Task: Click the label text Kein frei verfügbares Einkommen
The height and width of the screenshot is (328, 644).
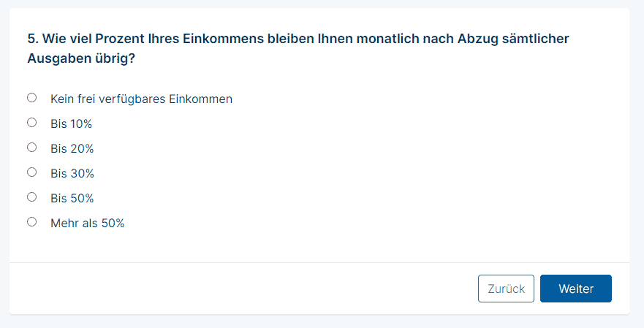Action: tap(141, 99)
